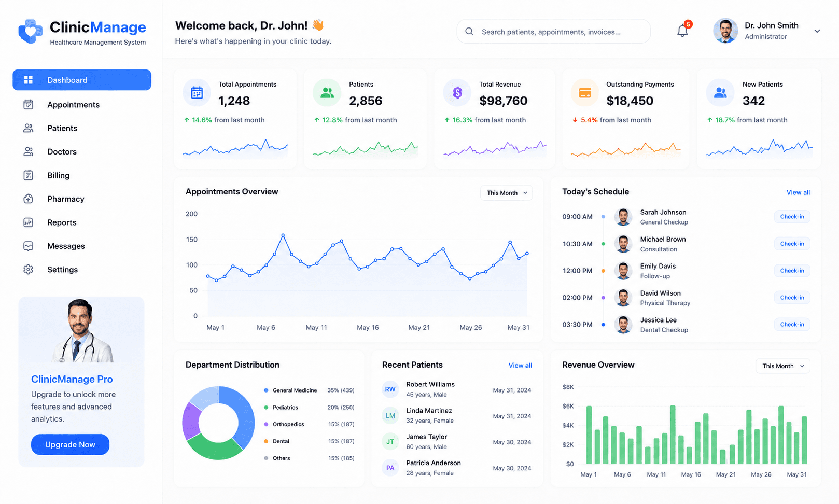Screen dimensions: 839x504
Task: Open Appointments Overview This Month dropdown
Action: [507, 193]
